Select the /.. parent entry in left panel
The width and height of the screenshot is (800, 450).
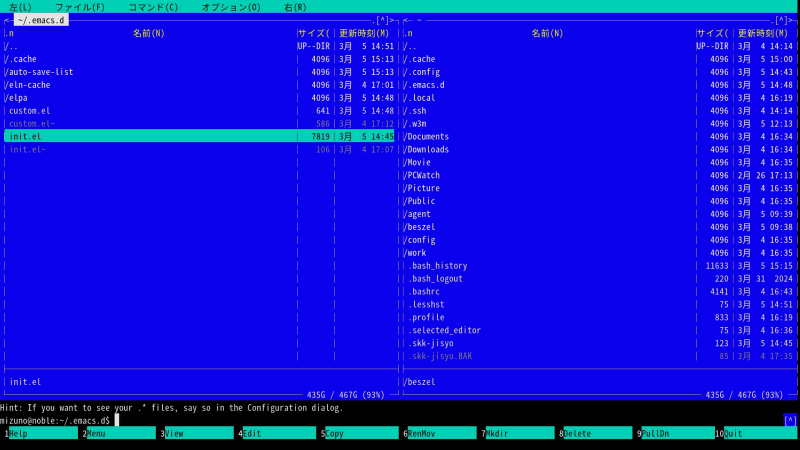(199, 46)
